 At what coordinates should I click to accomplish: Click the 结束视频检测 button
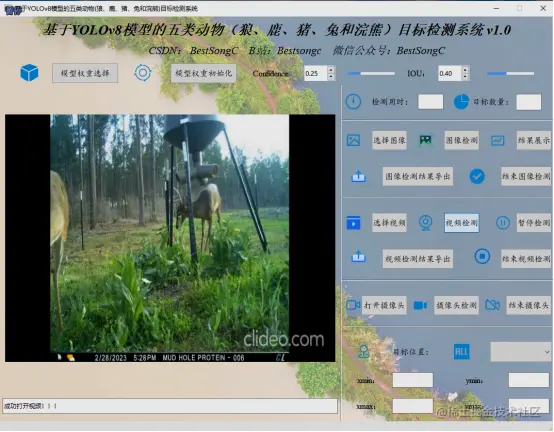coord(526,259)
